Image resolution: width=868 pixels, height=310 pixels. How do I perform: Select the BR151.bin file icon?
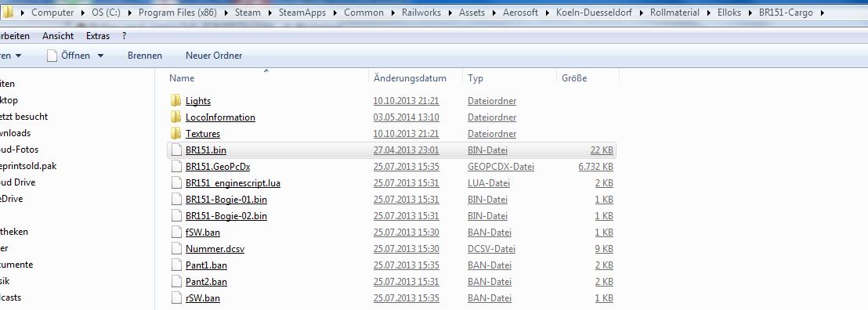[176, 150]
